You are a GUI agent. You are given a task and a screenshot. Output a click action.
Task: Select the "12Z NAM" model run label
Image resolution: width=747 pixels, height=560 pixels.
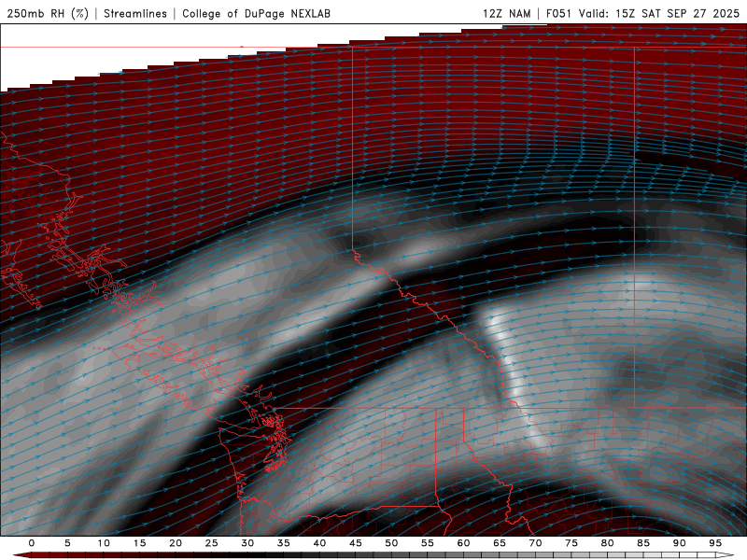pos(507,13)
